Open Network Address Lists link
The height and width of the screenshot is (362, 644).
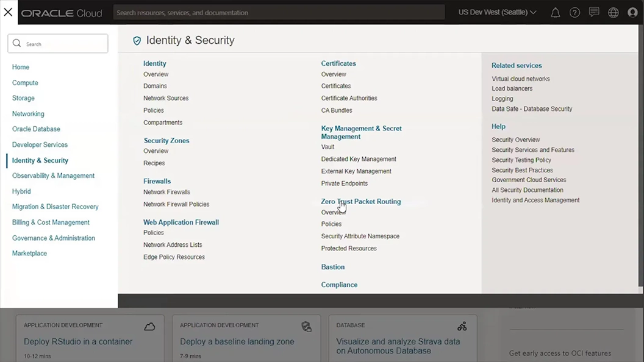coord(173,244)
